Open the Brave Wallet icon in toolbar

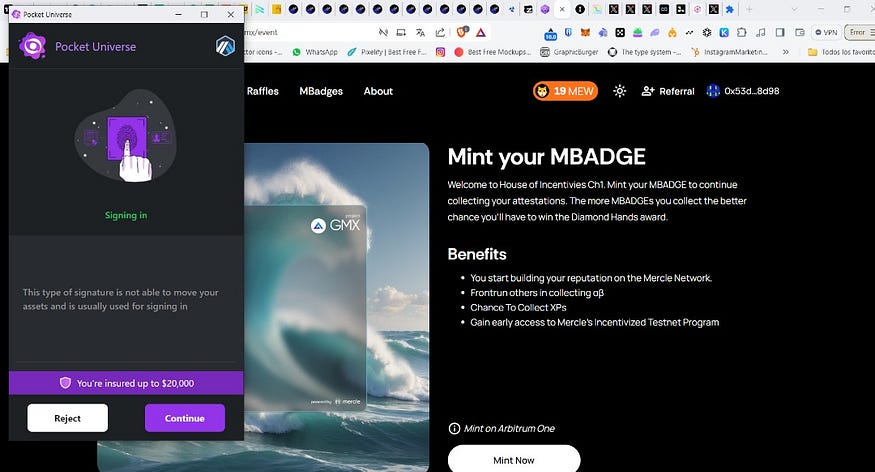(x=800, y=33)
